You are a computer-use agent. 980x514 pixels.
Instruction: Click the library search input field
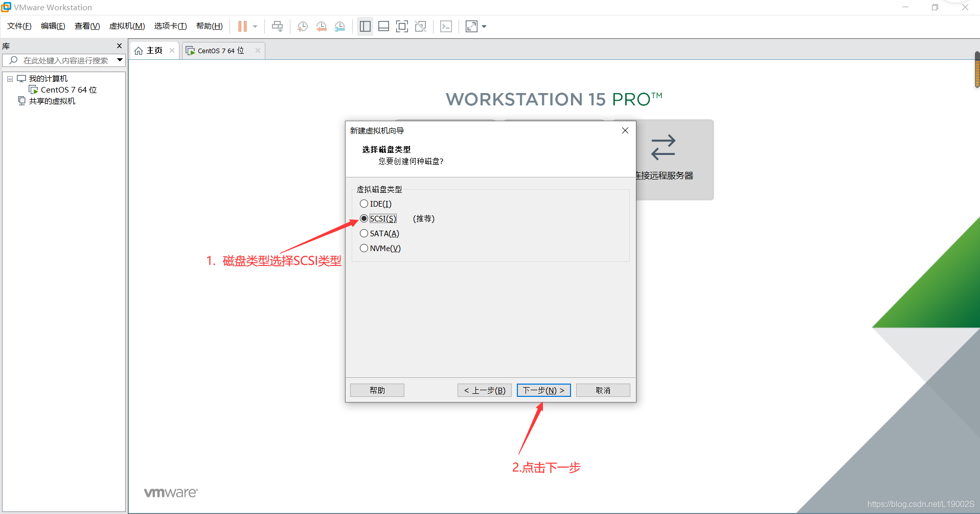click(64, 60)
